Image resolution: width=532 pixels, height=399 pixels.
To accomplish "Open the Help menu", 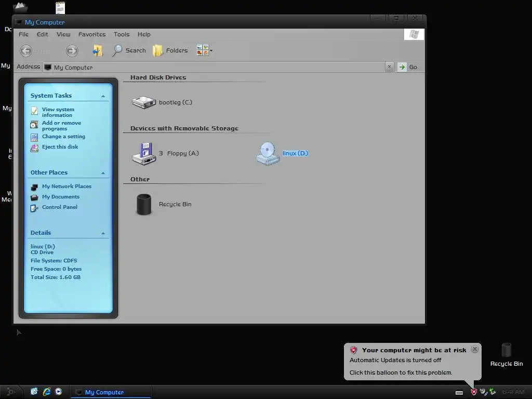I will [x=144, y=34].
